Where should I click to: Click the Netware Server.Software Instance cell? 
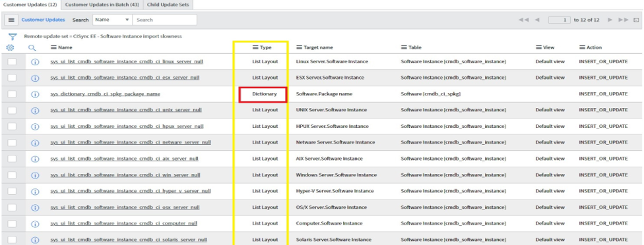[x=335, y=142]
